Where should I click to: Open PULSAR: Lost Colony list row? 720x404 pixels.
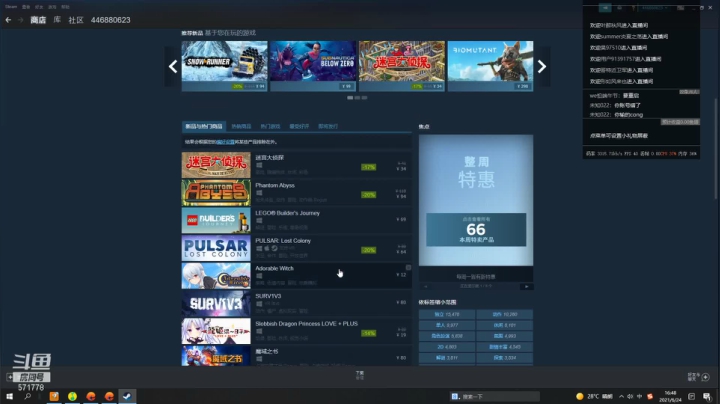[x=296, y=248]
